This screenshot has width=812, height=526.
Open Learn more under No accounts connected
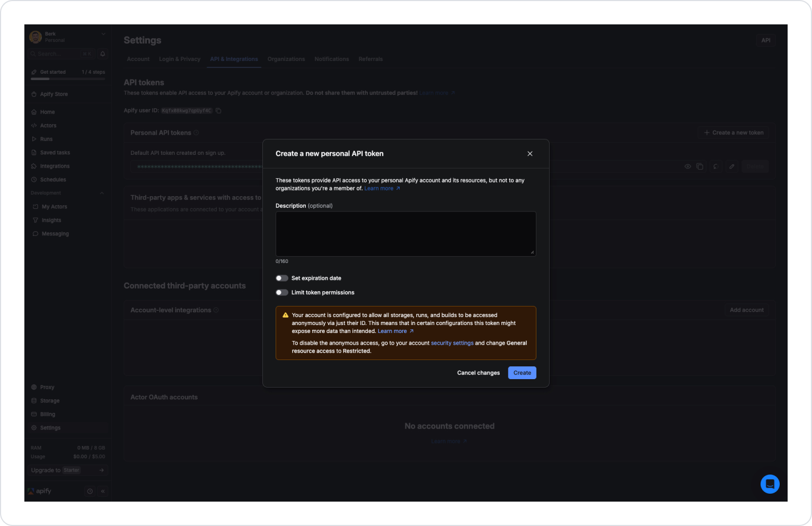[449, 442]
